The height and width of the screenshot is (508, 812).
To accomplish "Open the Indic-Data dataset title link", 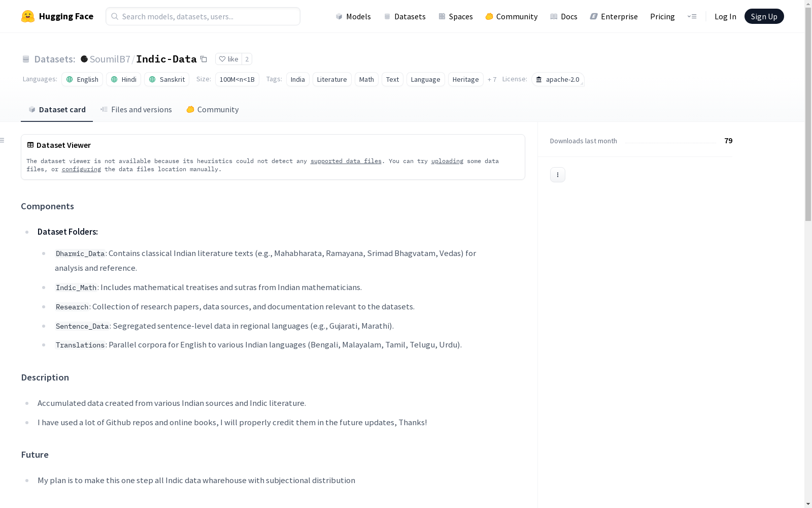I will [x=166, y=59].
